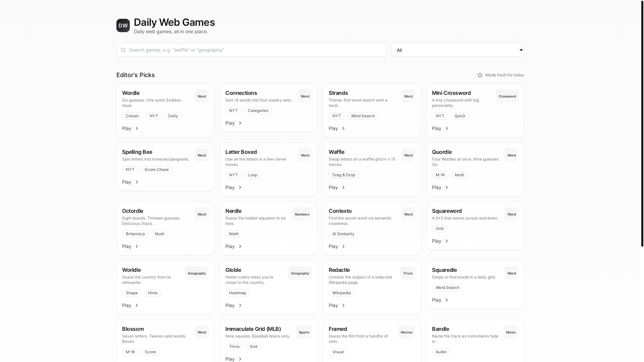Click the Globle Play chevron arrow
This screenshot has height=362, width=644.
coord(240,305)
